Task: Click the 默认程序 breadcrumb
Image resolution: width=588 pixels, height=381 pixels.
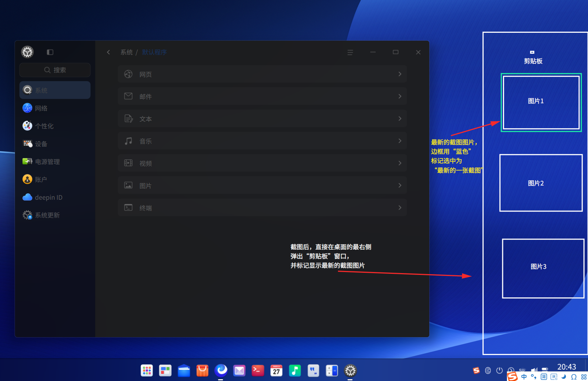Action: click(x=154, y=52)
